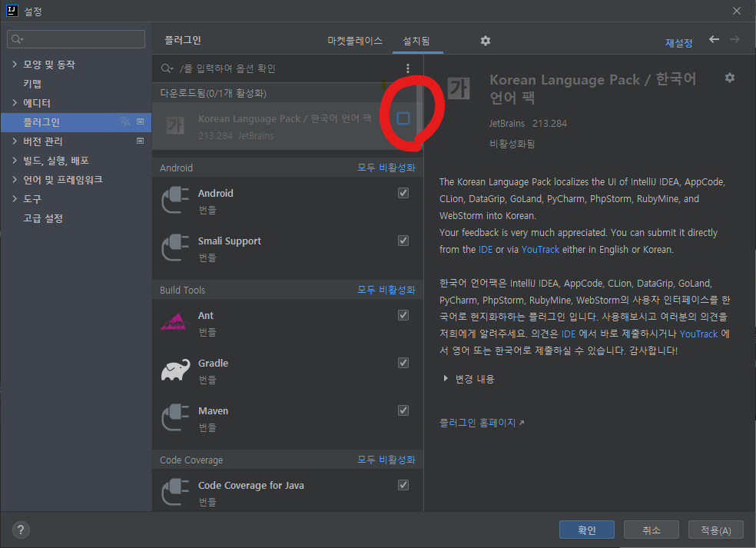Click the Smali Support plugin icon
The width and height of the screenshot is (756, 548).
click(175, 247)
